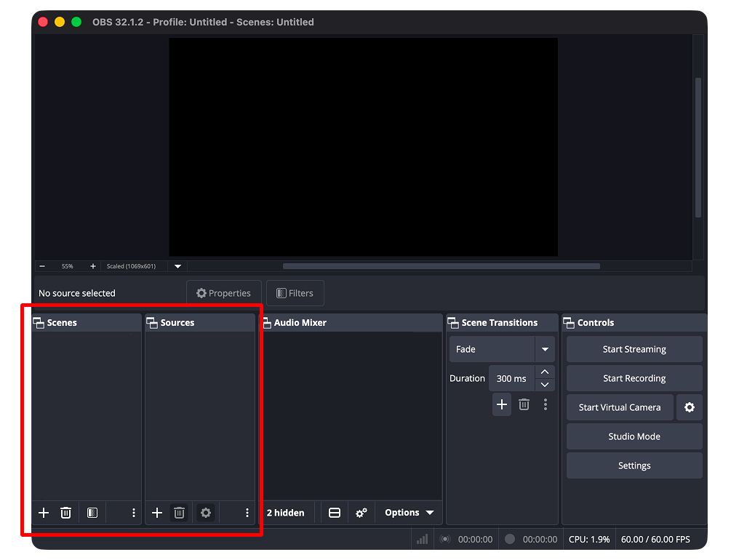The image size is (739, 560).
Task: Add a scene transition with plus icon
Action: 501,404
